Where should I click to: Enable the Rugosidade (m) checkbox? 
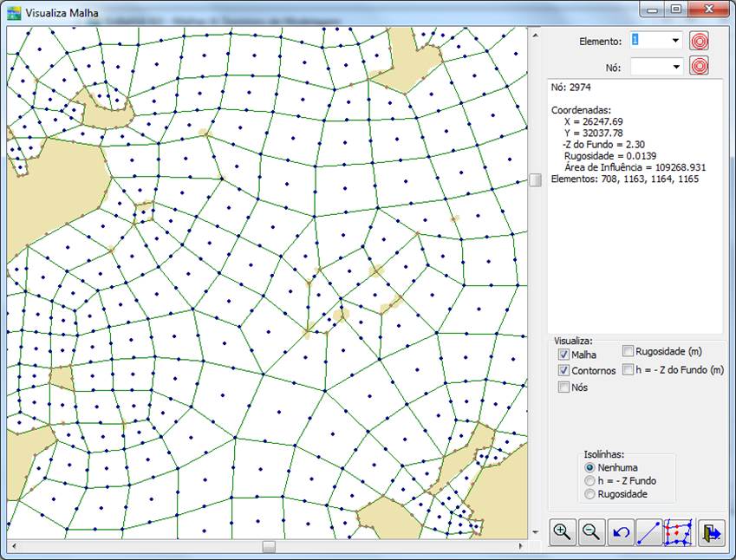628,350
